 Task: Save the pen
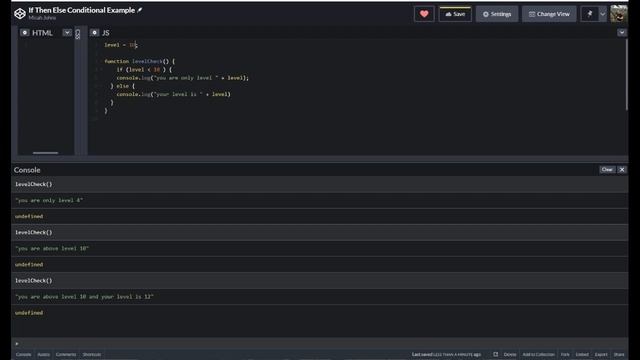point(455,14)
